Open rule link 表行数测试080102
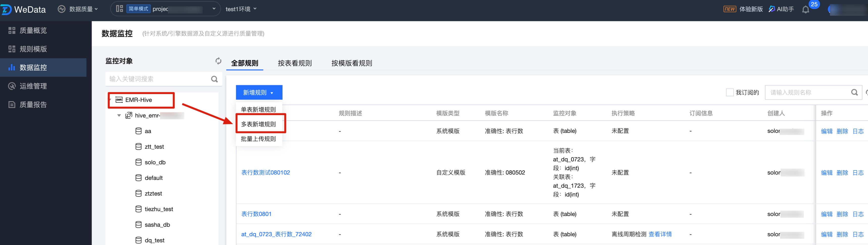868x245 pixels. point(266,172)
